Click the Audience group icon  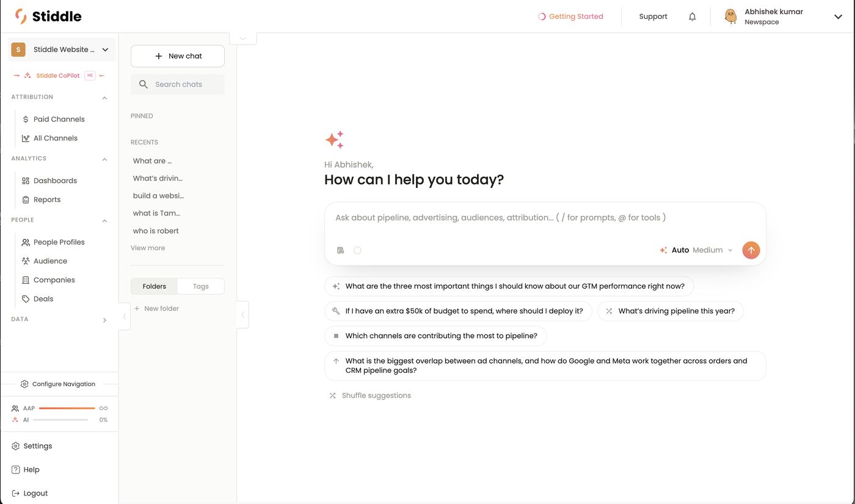(x=26, y=261)
